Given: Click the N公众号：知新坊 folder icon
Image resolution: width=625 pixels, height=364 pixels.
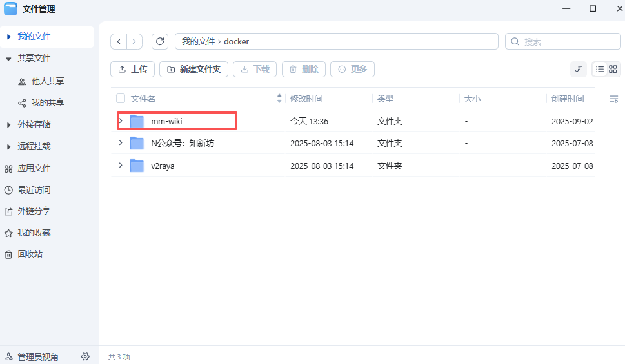Looking at the screenshot, I should [137, 143].
